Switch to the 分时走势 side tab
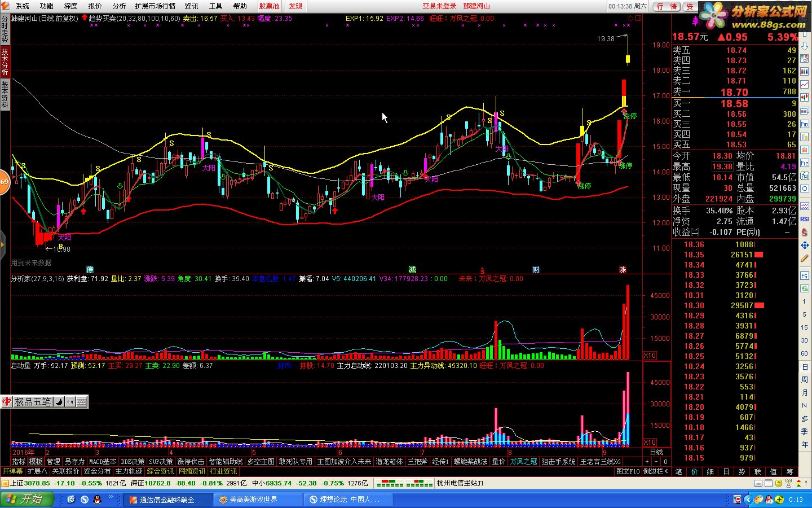Viewport: 812px width, 508px height. click(5, 29)
